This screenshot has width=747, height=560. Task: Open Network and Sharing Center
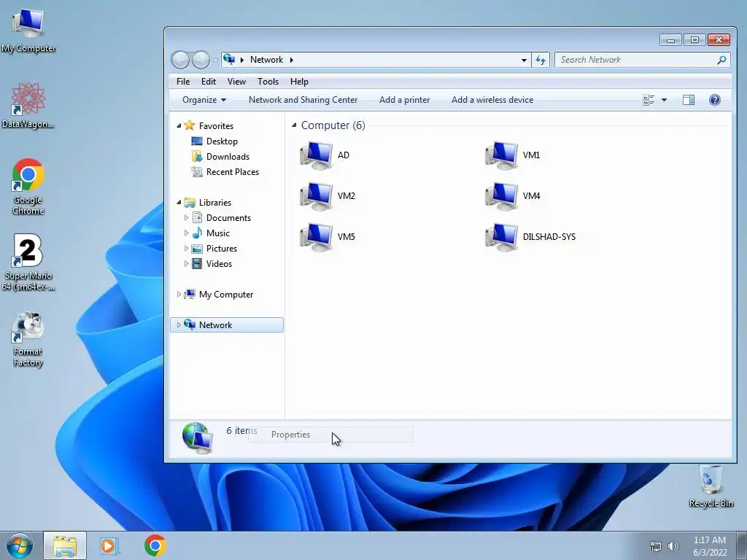[x=303, y=100]
